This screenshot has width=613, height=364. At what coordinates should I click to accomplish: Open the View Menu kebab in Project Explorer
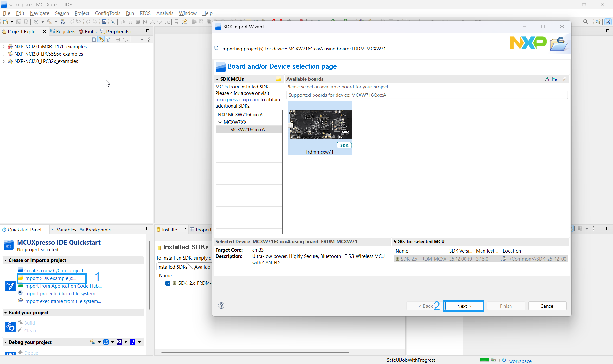[x=149, y=39]
